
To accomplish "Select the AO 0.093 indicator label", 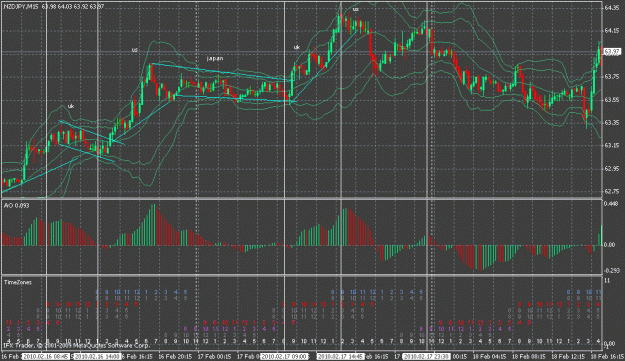I will click(x=16, y=206).
